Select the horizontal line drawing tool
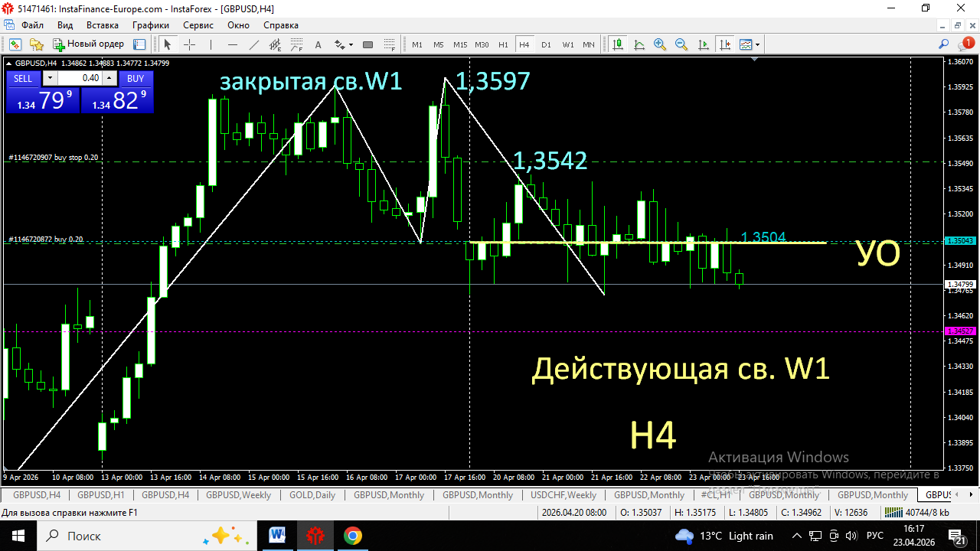The height and width of the screenshot is (551, 980). click(x=233, y=44)
